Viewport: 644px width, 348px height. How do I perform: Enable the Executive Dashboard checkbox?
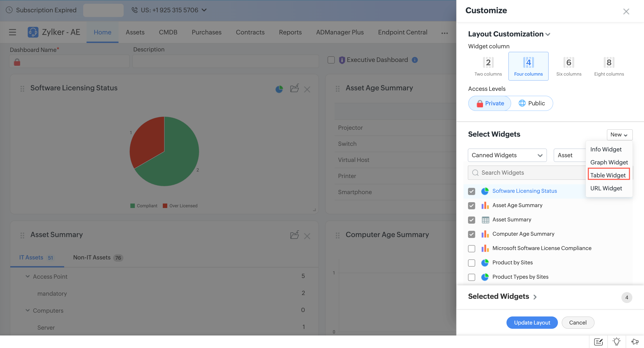pos(331,60)
